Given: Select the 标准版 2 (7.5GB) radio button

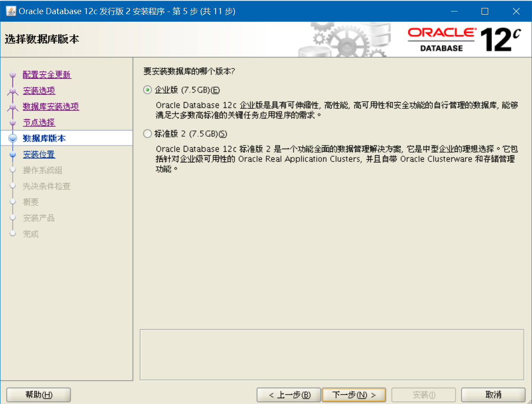Looking at the screenshot, I should tap(147, 134).
